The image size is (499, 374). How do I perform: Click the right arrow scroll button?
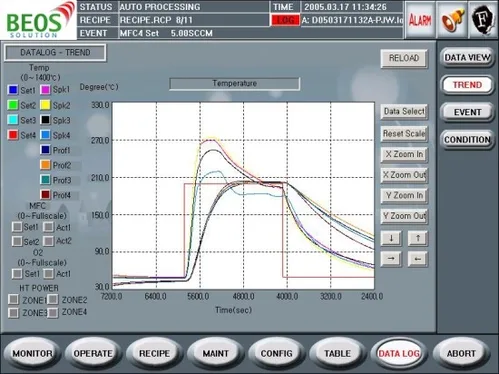coord(391,259)
